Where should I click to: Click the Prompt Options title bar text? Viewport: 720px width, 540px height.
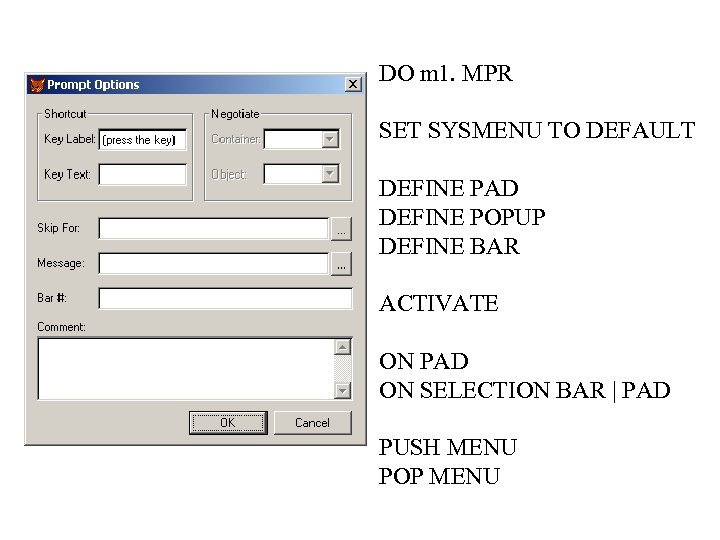pyautogui.click(x=93, y=85)
